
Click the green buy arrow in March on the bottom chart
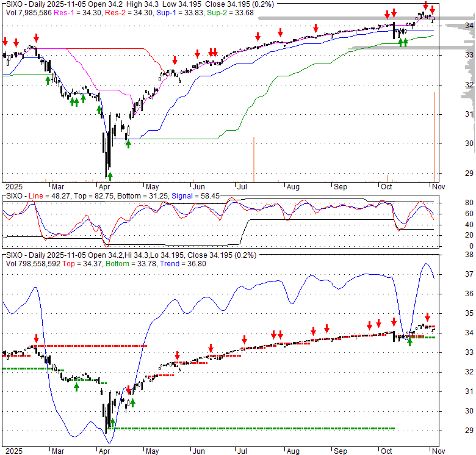coord(76,387)
